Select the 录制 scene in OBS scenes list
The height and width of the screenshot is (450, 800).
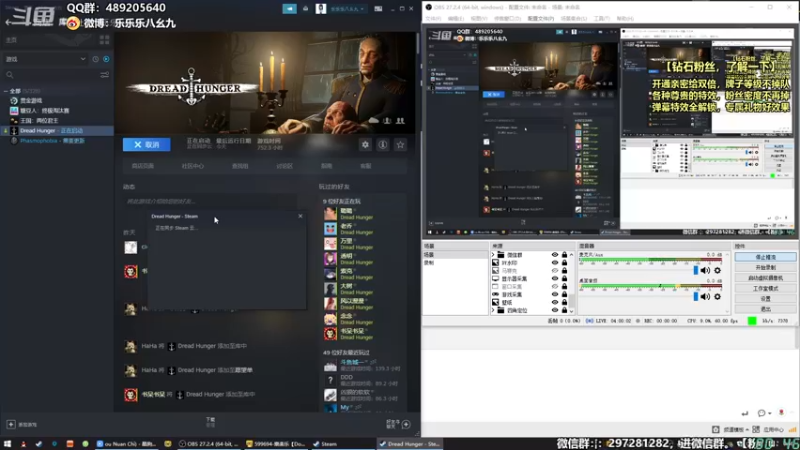(x=454, y=263)
